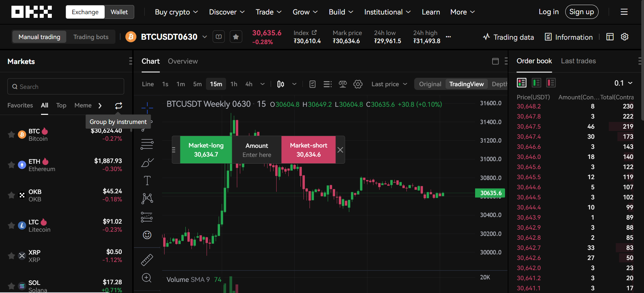Image resolution: width=644 pixels, height=293 pixels.
Task: Switch to the Last trades tab
Action: [x=578, y=61]
